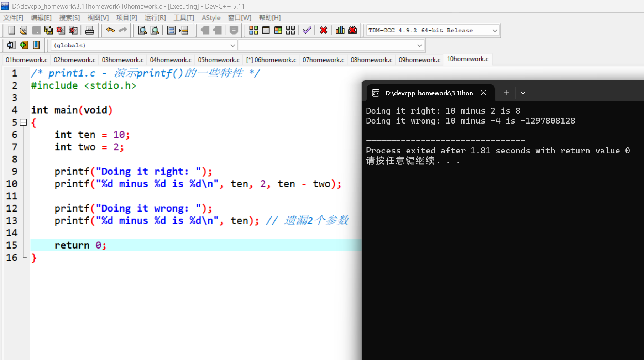Open the 帮助[H] menu
644x360 pixels.
[x=270, y=17]
